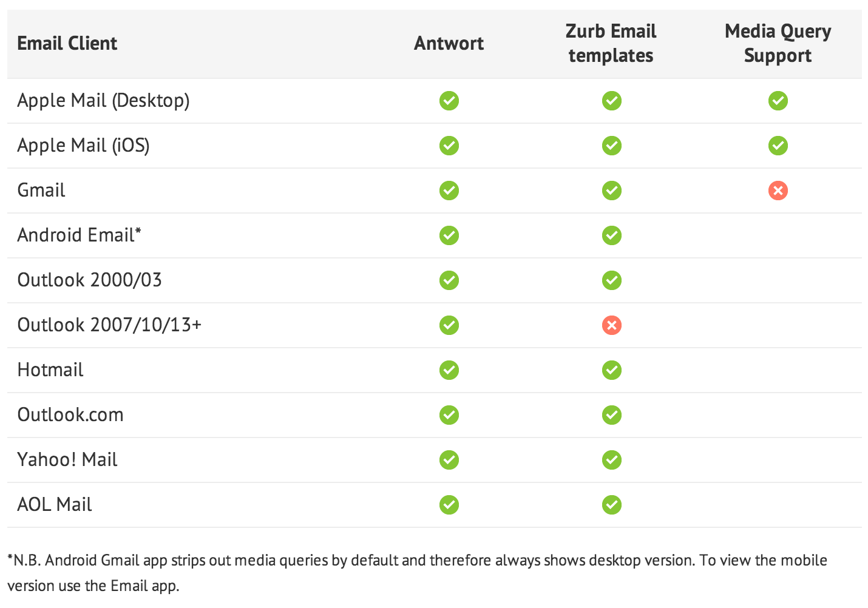
Task: Select the Zurb Email templates header
Action: click(x=611, y=44)
